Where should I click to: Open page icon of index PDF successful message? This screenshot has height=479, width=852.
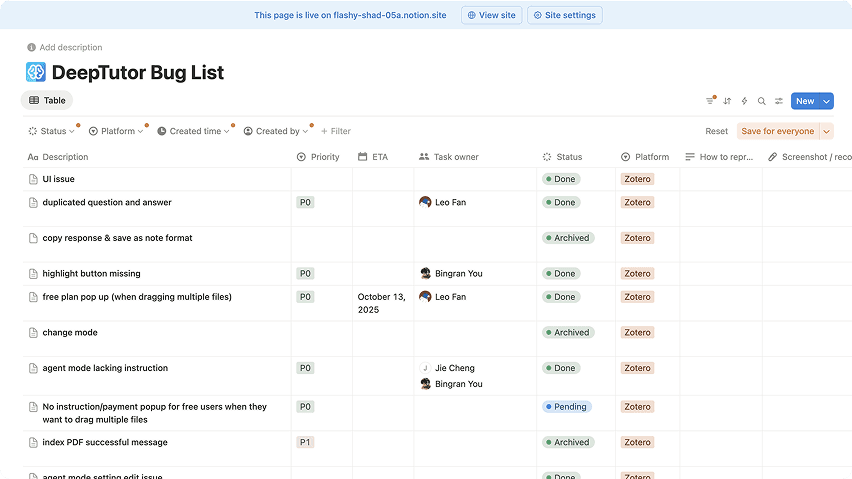click(x=33, y=443)
